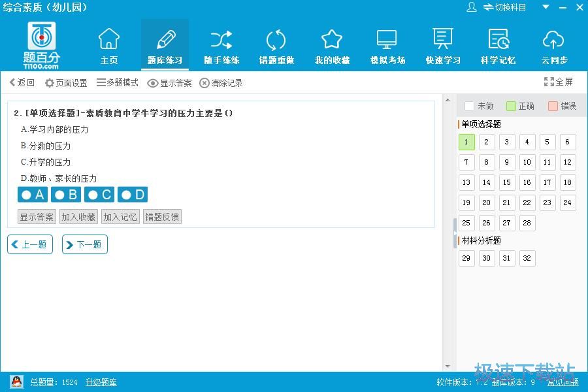Click the 单项选择题 section header
The image size is (588, 392).
point(481,124)
